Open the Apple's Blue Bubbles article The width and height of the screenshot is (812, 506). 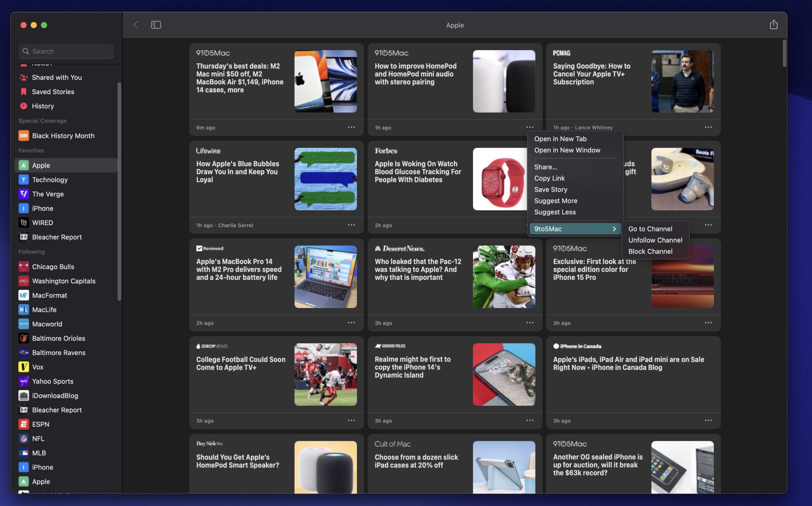[x=237, y=172]
